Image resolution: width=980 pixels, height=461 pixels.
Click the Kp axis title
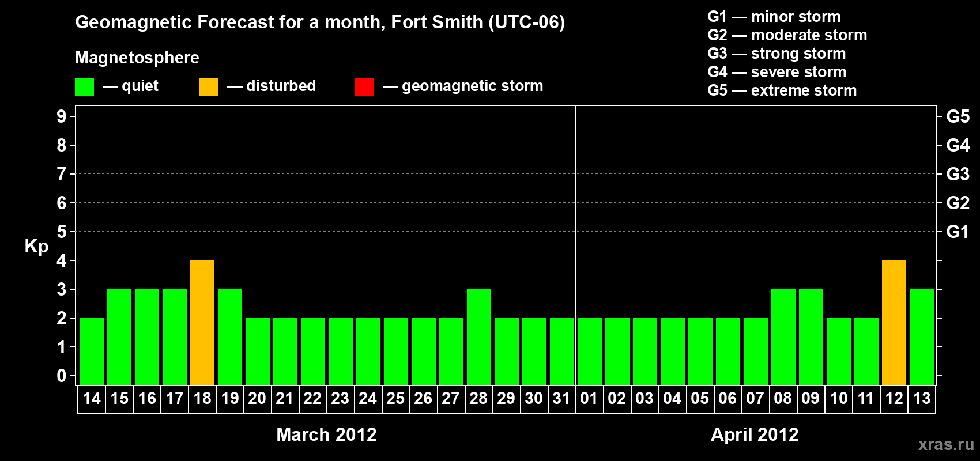(x=36, y=247)
